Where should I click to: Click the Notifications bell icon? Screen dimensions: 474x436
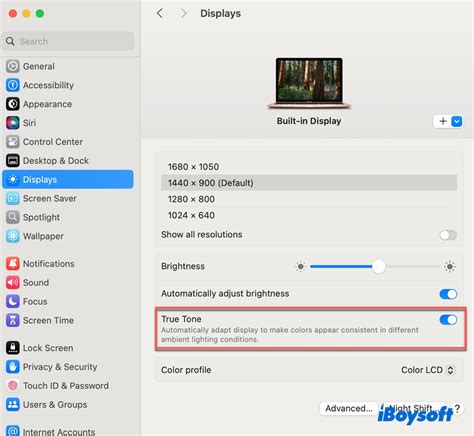pyautogui.click(x=13, y=264)
